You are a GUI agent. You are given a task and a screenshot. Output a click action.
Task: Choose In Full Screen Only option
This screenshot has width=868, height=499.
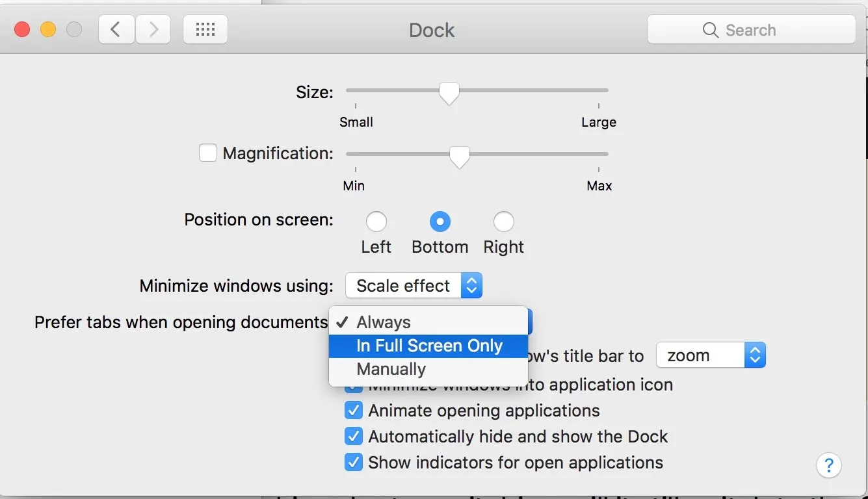[429, 346]
